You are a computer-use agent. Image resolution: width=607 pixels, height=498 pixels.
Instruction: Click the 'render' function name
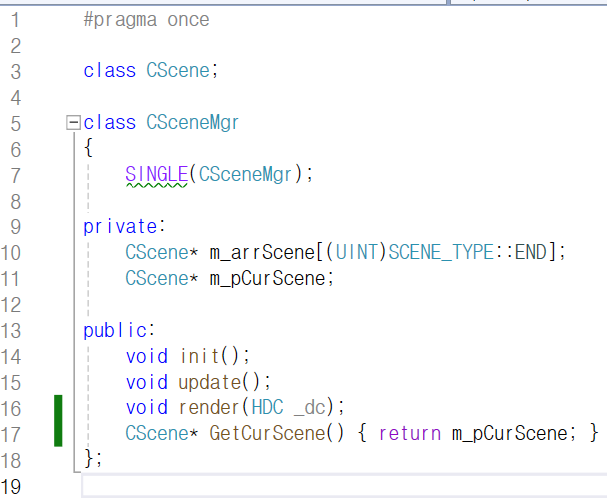coord(210,408)
